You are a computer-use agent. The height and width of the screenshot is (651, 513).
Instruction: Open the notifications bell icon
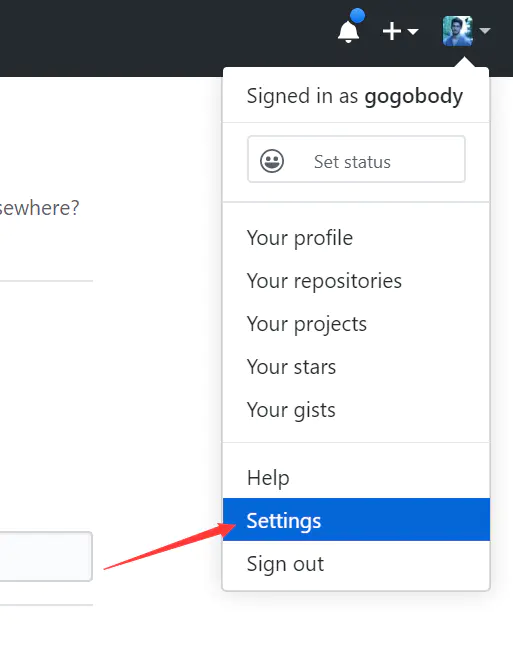click(348, 31)
